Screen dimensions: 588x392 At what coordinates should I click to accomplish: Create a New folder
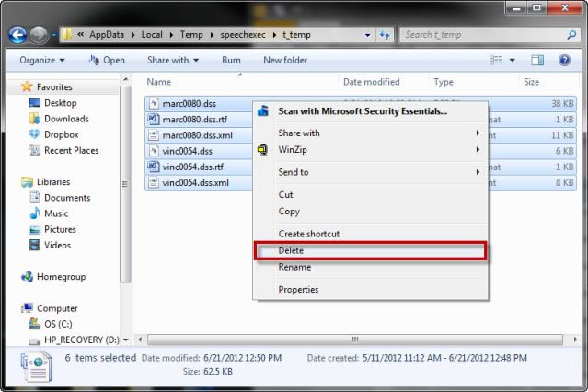tap(285, 61)
